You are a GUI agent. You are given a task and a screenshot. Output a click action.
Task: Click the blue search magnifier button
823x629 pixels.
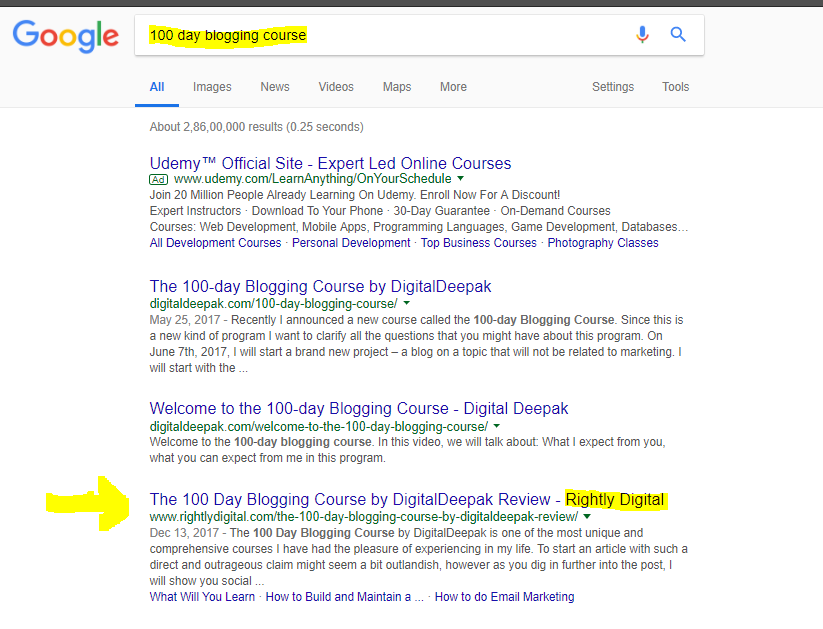click(678, 35)
